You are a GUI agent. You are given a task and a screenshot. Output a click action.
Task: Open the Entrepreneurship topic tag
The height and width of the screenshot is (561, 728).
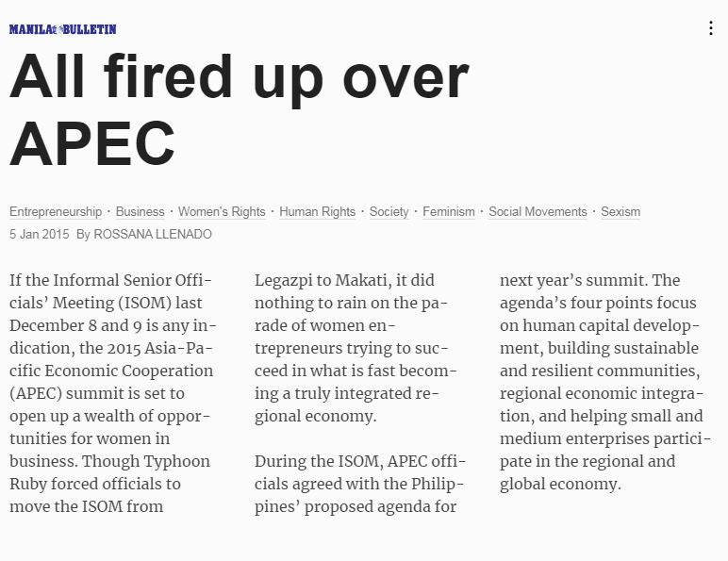[x=56, y=212]
